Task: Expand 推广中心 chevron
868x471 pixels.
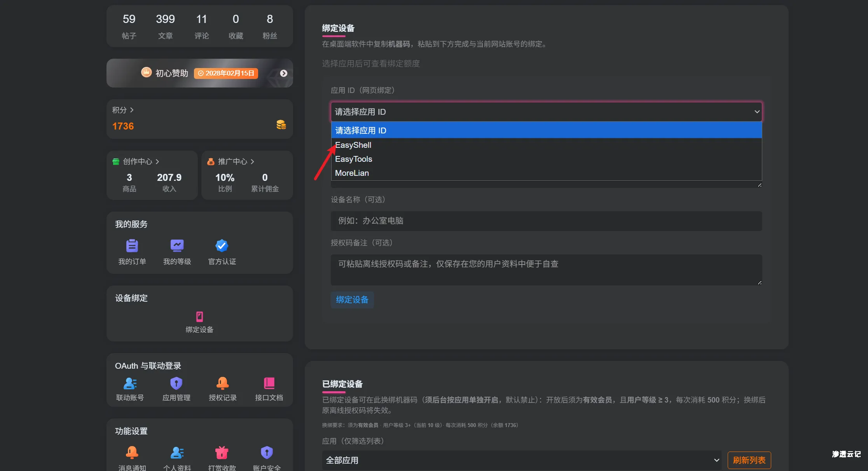Action: pos(252,161)
